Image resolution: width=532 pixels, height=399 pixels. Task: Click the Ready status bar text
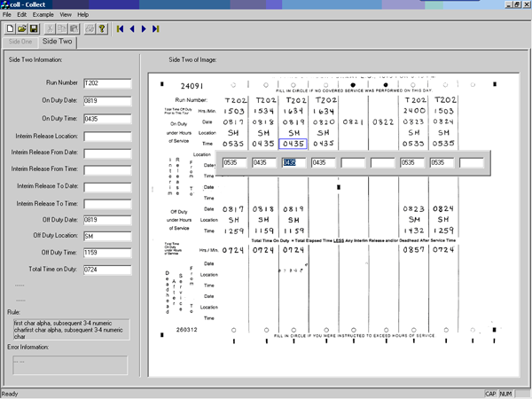(x=10, y=394)
